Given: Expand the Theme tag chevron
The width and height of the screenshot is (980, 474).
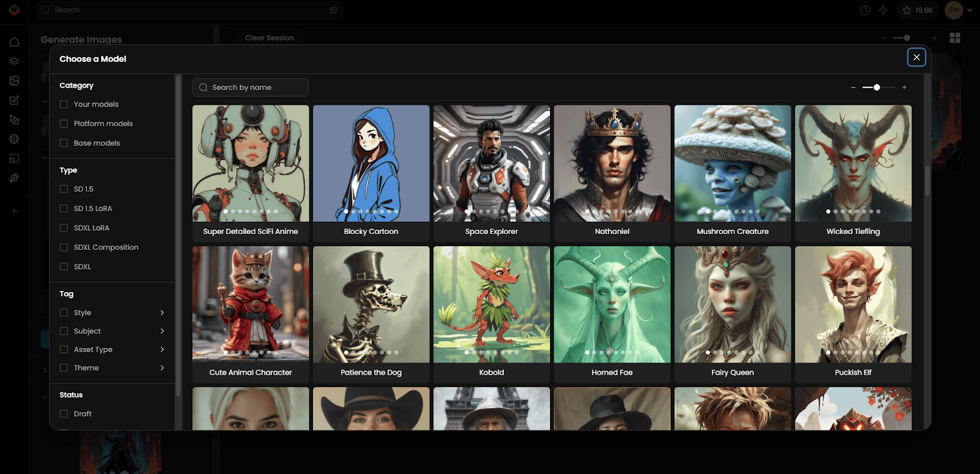Looking at the screenshot, I should pos(162,368).
